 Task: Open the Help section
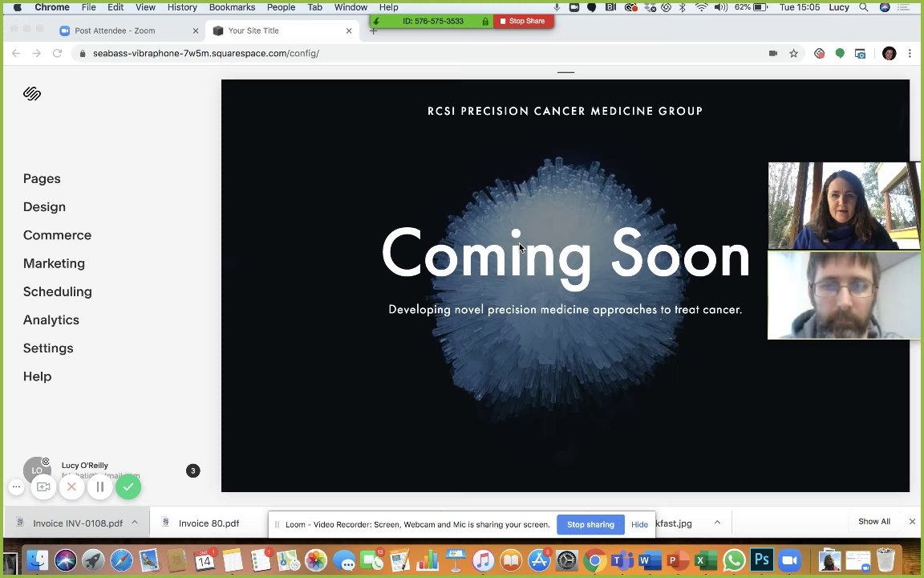(37, 377)
